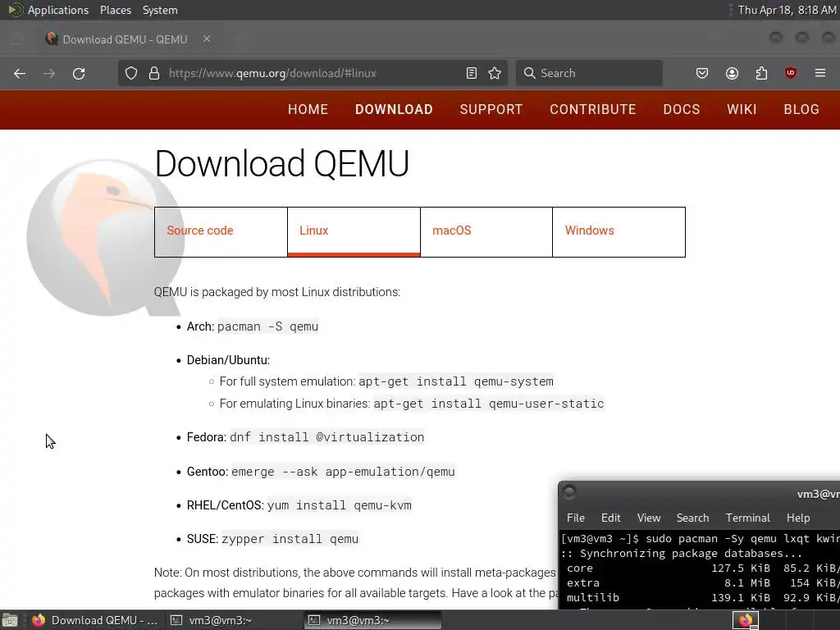The image size is (840, 630).
Task: Open the Applications menu in top panel
Action: (x=58, y=10)
